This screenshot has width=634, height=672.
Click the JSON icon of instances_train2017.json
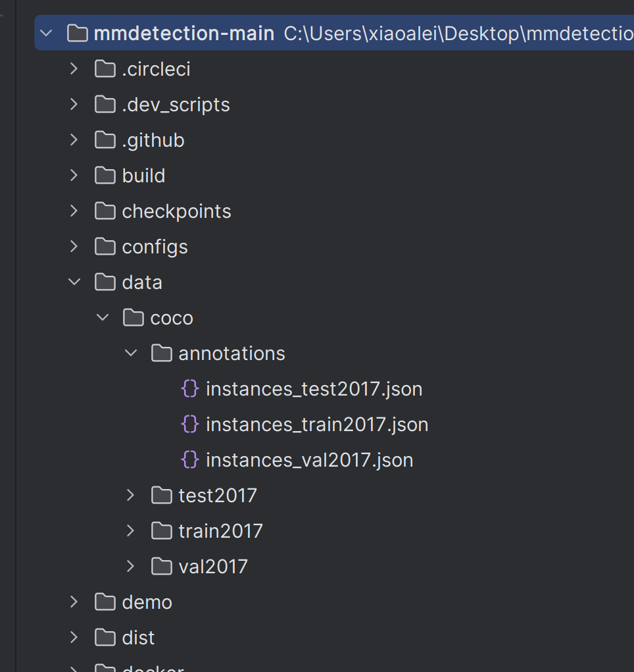189,425
